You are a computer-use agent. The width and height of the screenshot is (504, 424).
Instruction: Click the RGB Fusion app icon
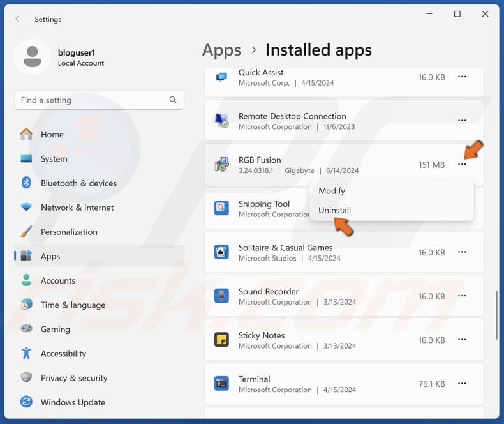click(x=222, y=164)
